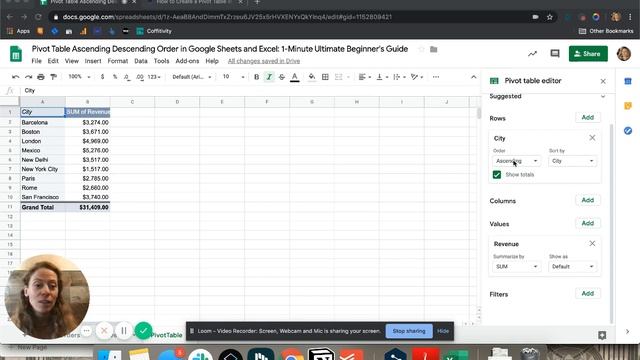
Task: Click the merge cells icon
Action: click(x=339, y=77)
